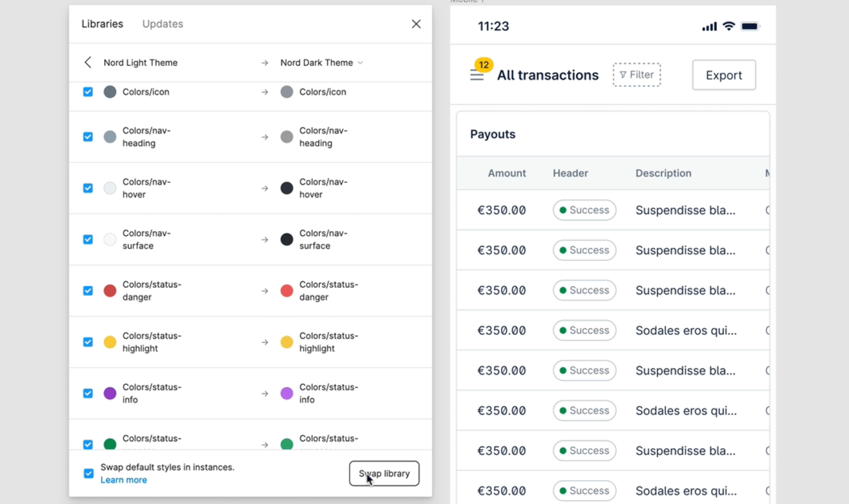The image size is (849, 504).
Task: Click the dark theme Colors/nav-surface swatch
Action: point(287,240)
